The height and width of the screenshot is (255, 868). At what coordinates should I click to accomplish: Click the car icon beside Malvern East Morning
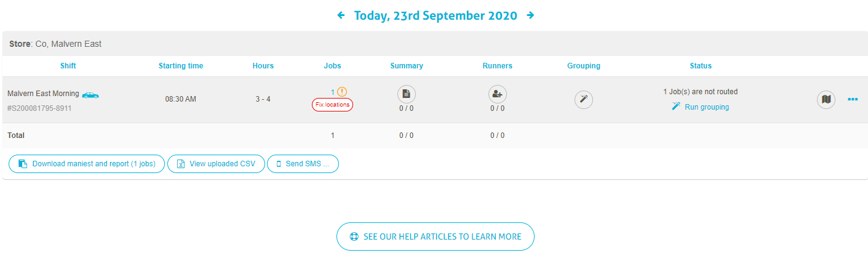pos(90,95)
